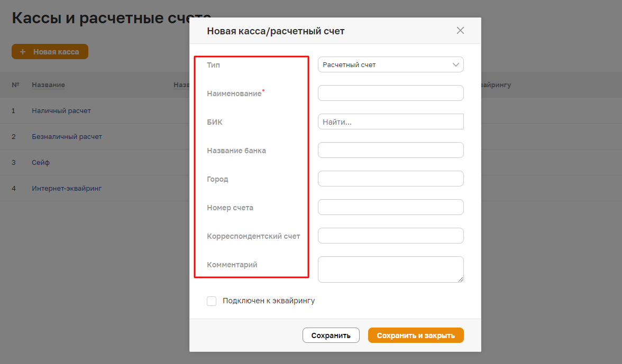The height and width of the screenshot is (364, 622).
Task: Click the Тип dropdown chevron arrow
Action: [x=456, y=64]
